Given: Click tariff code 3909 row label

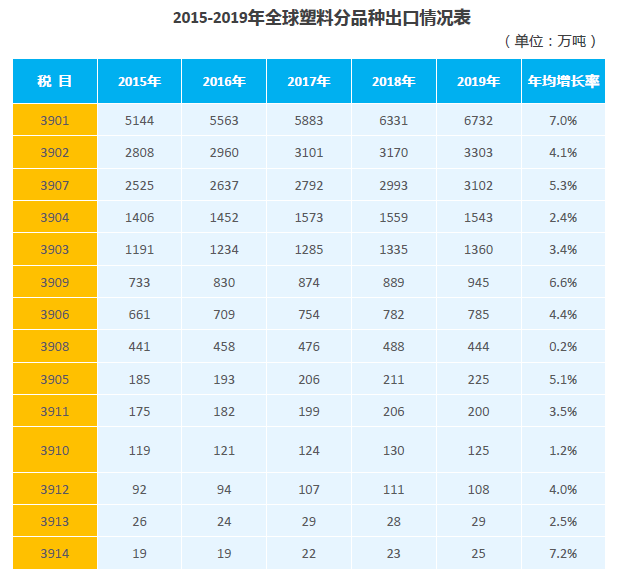Looking at the screenshot, I should [x=55, y=282].
